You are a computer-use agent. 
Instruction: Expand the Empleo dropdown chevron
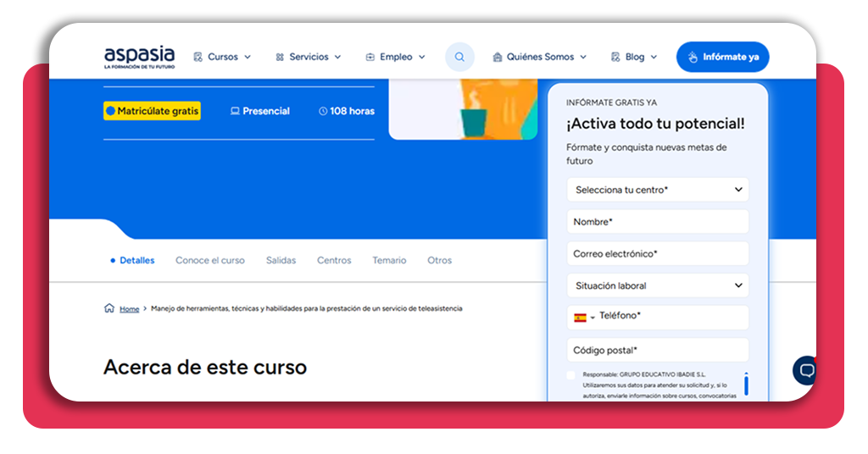(x=422, y=57)
